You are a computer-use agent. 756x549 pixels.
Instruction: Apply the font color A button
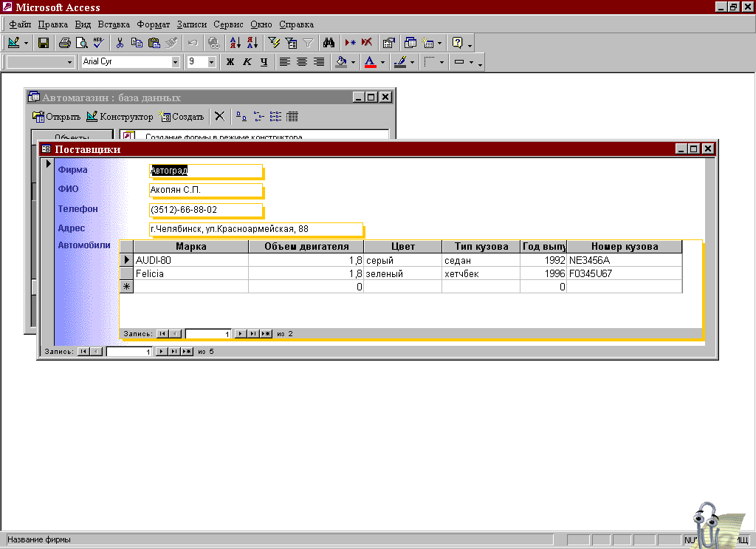[x=371, y=62]
